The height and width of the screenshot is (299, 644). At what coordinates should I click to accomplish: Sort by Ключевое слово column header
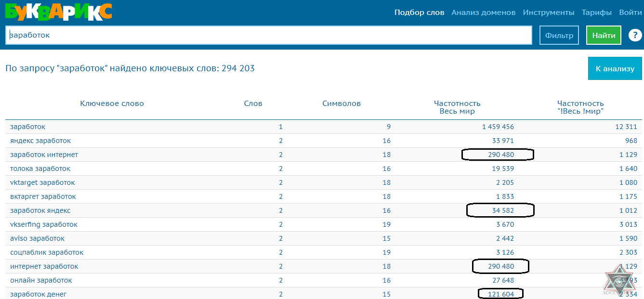(112, 104)
